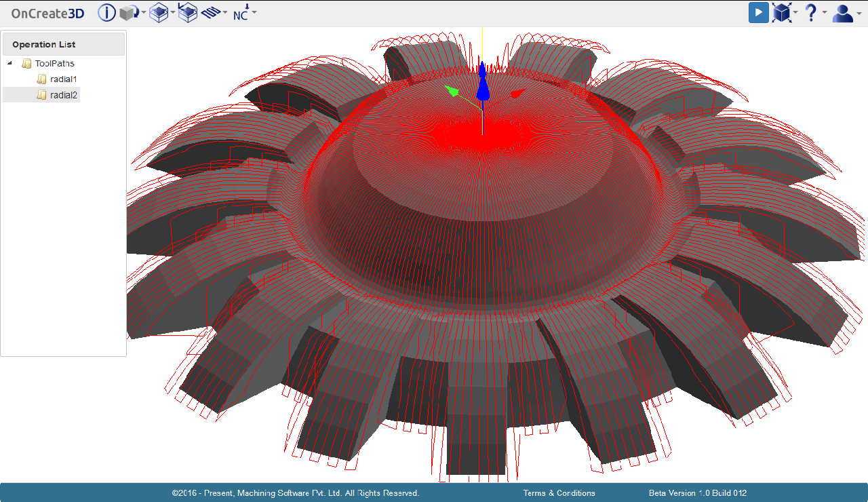Select radial1 in the operation list
This screenshot has width=868, height=502.
click(x=63, y=79)
